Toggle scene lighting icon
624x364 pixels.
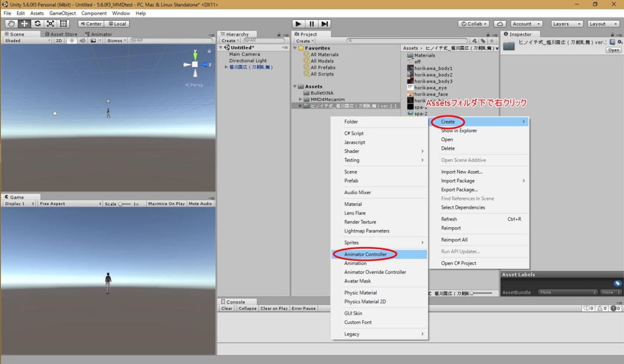tap(72, 41)
